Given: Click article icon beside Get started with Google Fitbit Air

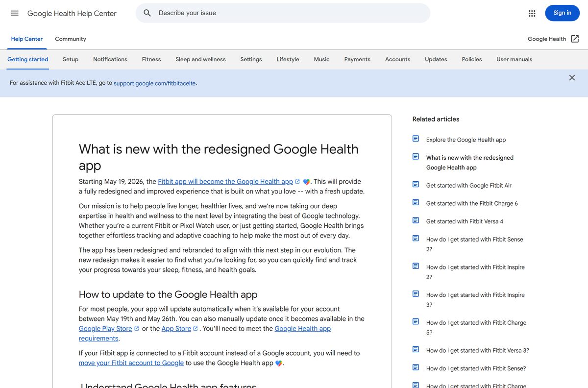Looking at the screenshot, I should pos(416,185).
